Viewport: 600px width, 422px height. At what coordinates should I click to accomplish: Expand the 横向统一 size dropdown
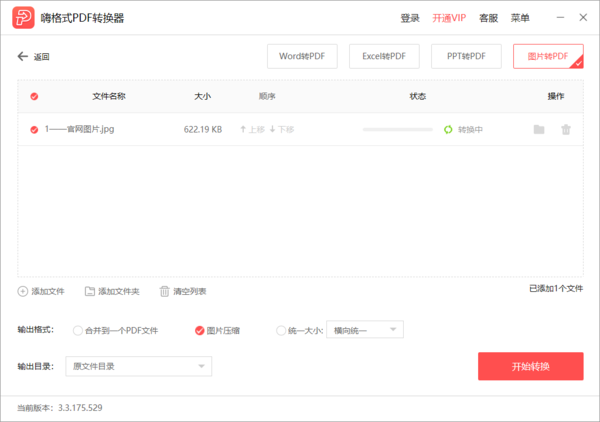point(364,330)
